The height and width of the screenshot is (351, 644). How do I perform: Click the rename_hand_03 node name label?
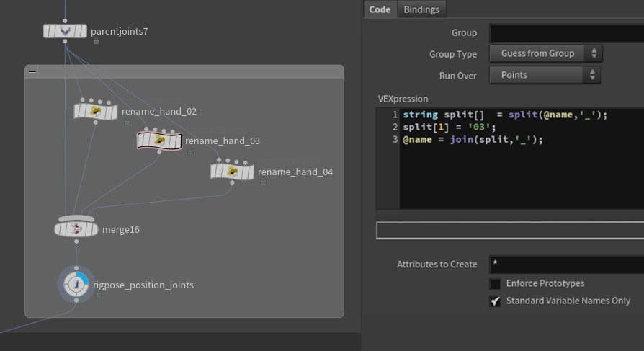[223, 141]
